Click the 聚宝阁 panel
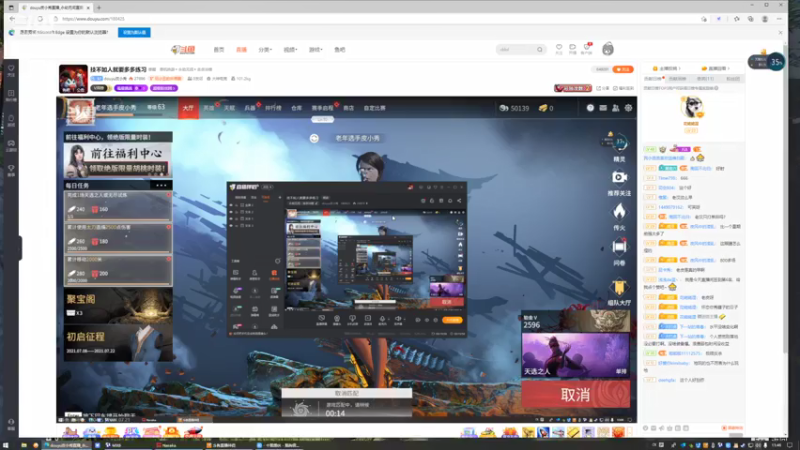The image size is (800, 450). pos(118,306)
